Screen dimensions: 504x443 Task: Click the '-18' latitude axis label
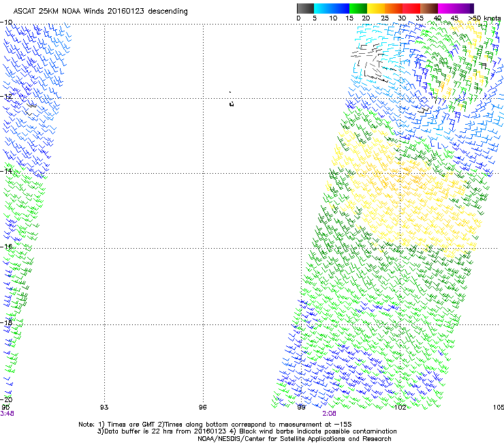pos(6,322)
